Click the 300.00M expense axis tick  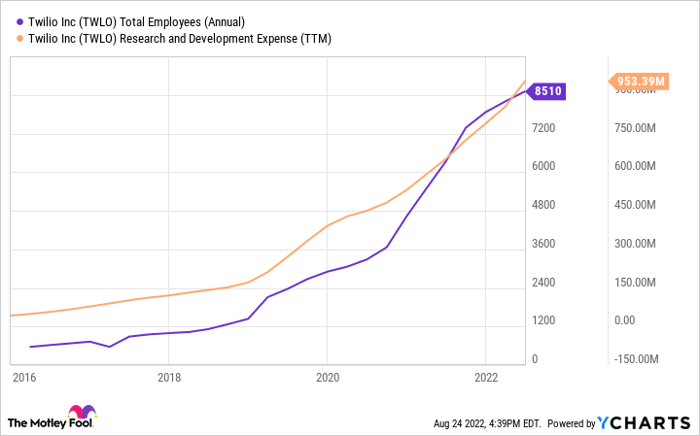[635, 244]
